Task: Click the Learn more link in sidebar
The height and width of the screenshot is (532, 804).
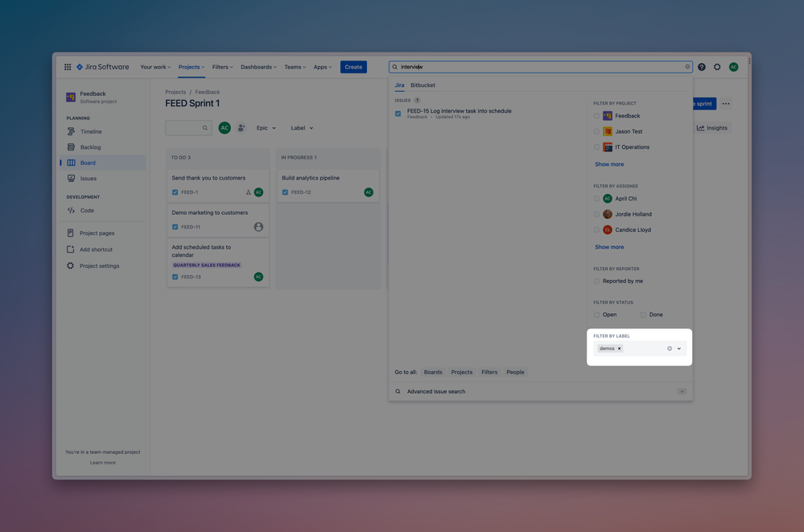Action: (102, 463)
